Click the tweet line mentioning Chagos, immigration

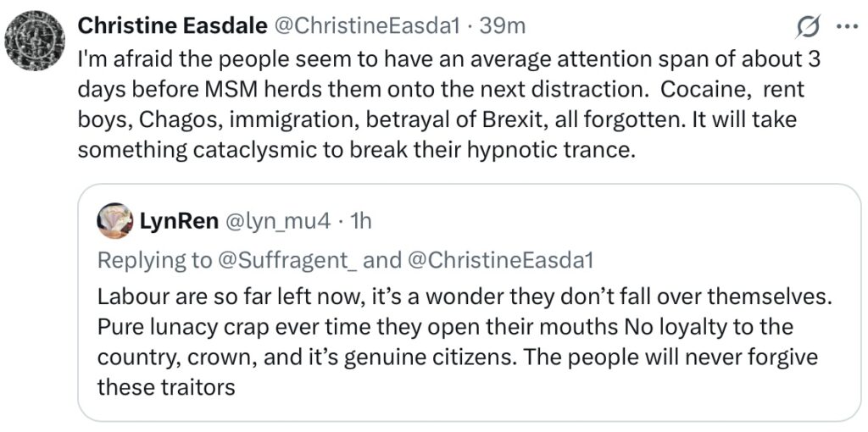point(437,120)
